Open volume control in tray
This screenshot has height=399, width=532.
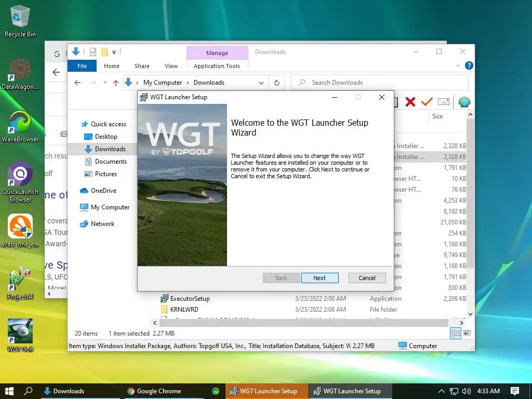click(x=467, y=391)
